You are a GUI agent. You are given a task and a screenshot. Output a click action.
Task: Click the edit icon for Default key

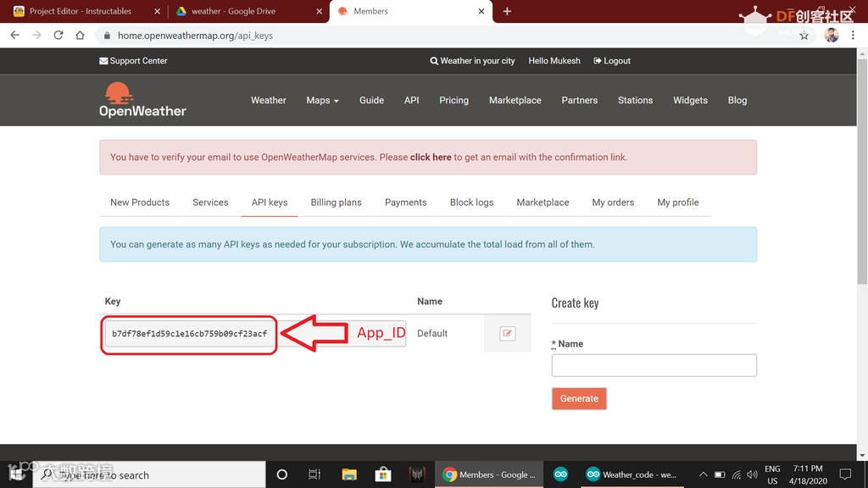click(507, 333)
